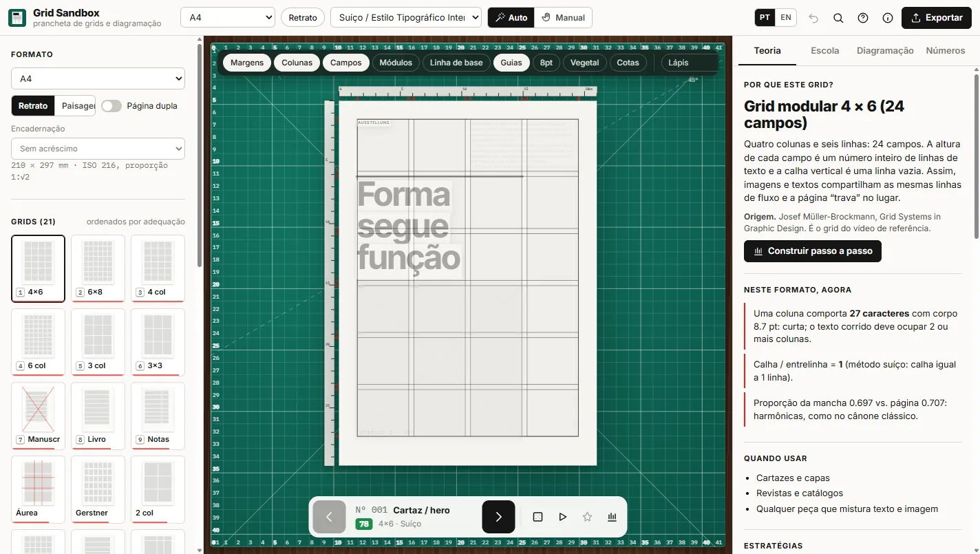The height and width of the screenshot is (554, 980).
Task: Open the A4 format dropdown in top bar
Action: pyautogui.click(x=228, y=18)
